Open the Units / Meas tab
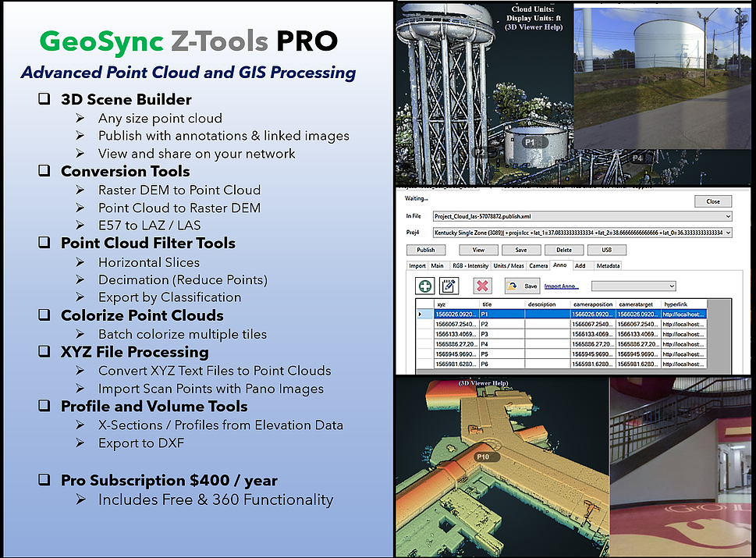This screenshot has height=558, width=756. pos(508,266)
